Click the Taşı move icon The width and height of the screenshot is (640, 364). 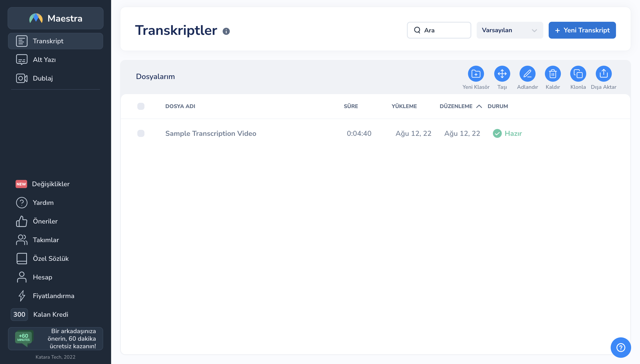click(502, 74)
